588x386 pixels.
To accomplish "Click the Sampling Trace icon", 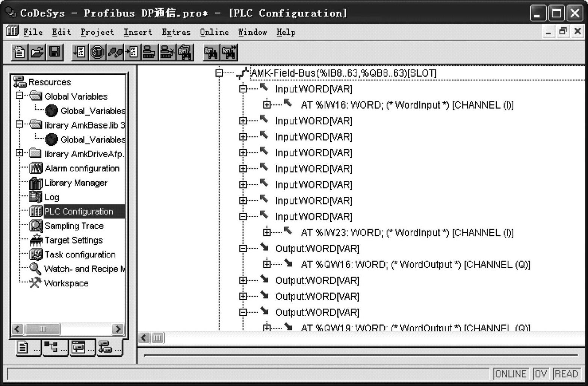I will 36,226.
